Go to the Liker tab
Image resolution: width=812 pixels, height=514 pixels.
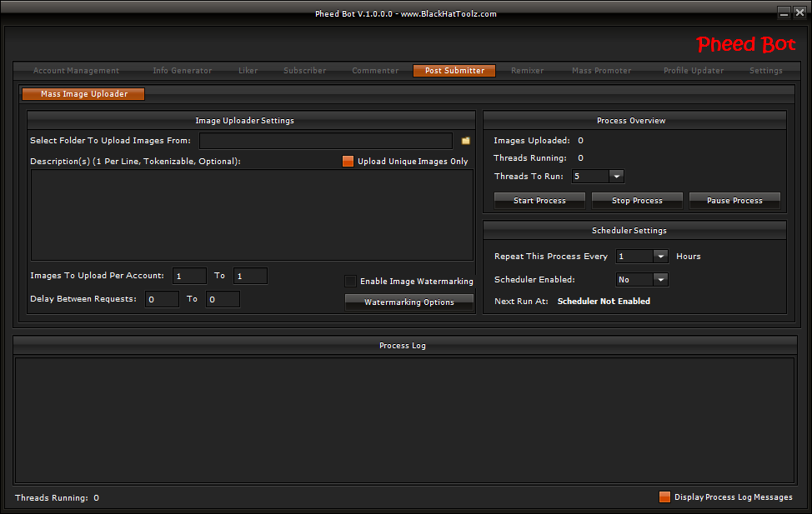pos(248,71)
